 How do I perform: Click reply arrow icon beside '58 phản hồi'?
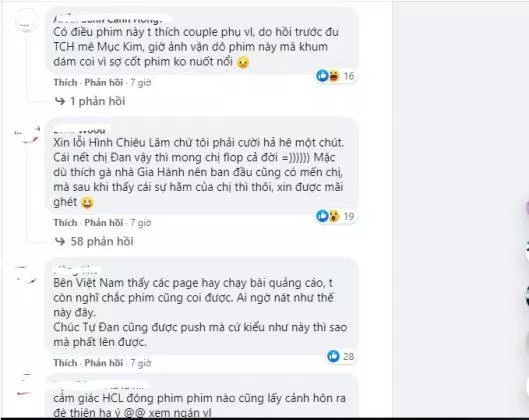[x=60, y=241]
